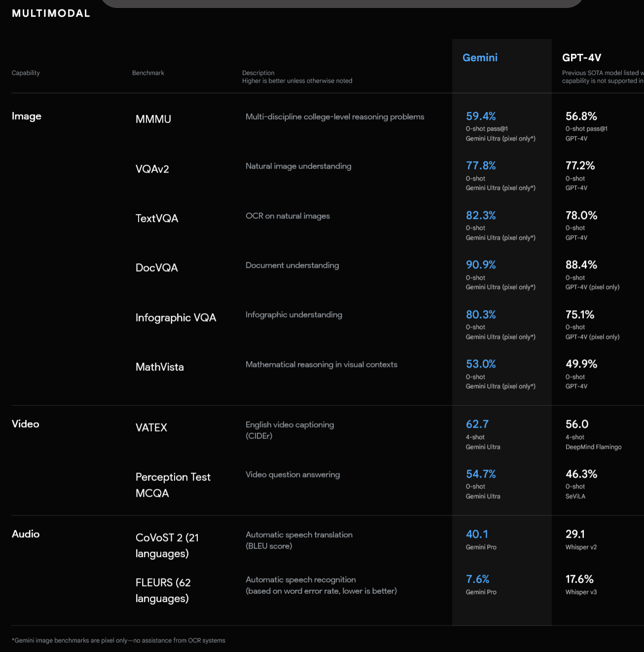Click the MathVista benchmark name
Viewport: 644px width, 652px height.
pos(160,367)
